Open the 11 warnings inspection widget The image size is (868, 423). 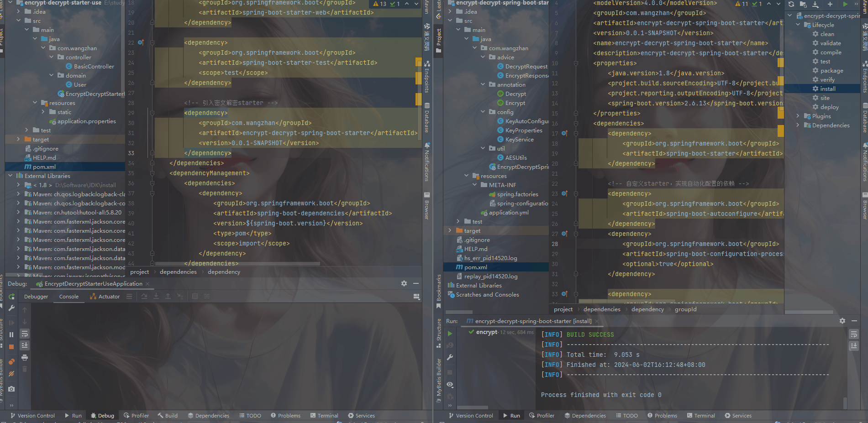[742, 4]
